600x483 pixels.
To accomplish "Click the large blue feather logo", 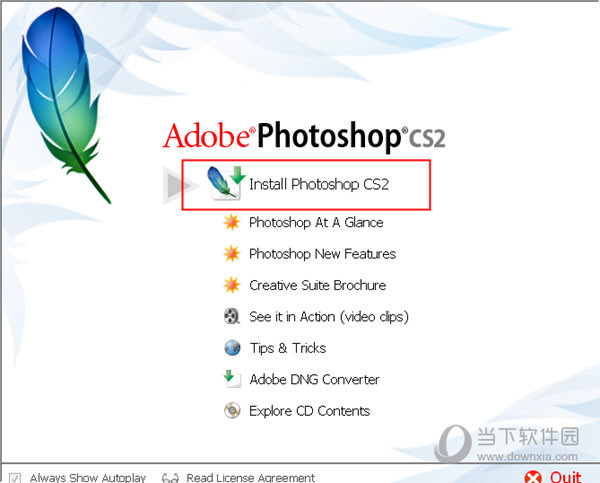I will tap(63, 103).
